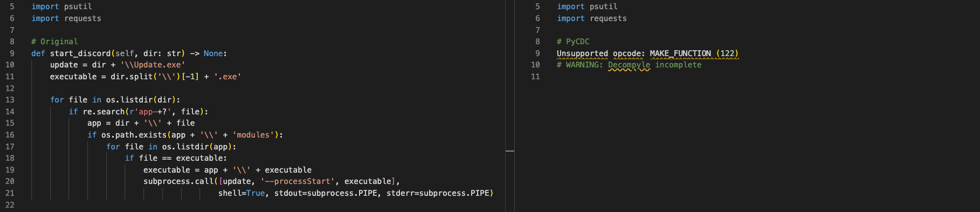Click line number 9 in left pane

[12, 53]
